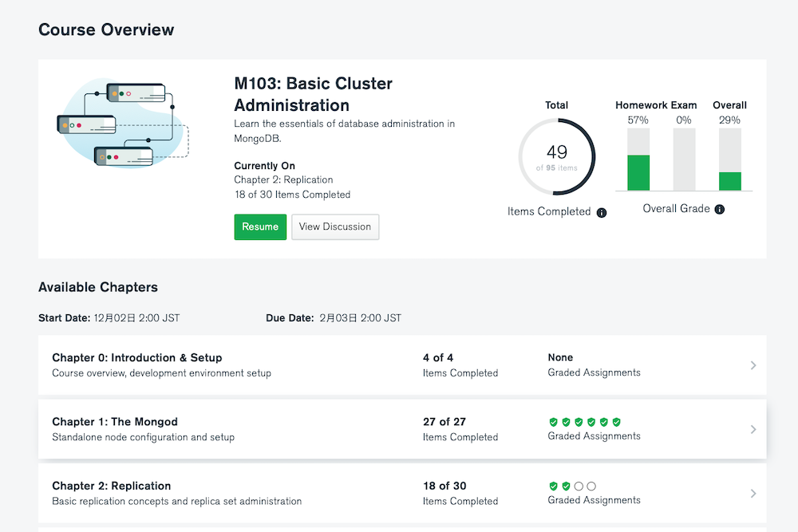Click '18 of 30' in Chapter 2 row
Screen dimensions: 798x532
(x=444, y=486)
